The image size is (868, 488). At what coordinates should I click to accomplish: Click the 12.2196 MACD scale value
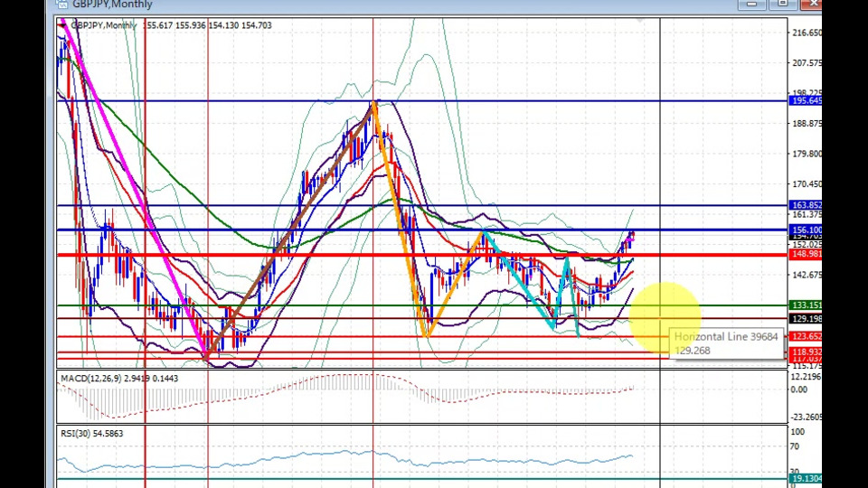tap(806, 377)
